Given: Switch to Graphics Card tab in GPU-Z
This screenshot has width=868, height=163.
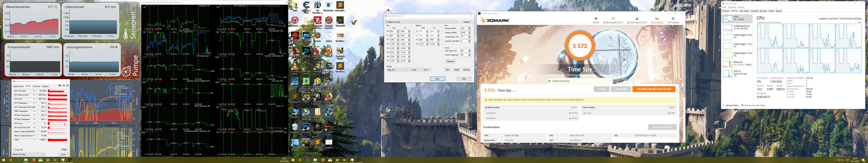Looking at the screenshot, I should [18, 86].
